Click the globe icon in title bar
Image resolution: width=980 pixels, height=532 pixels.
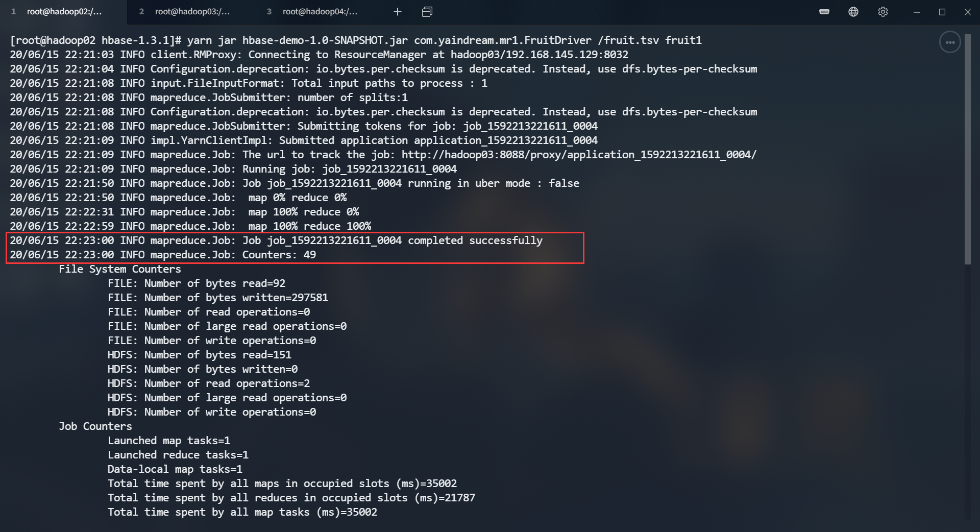(x=853, y=12)
